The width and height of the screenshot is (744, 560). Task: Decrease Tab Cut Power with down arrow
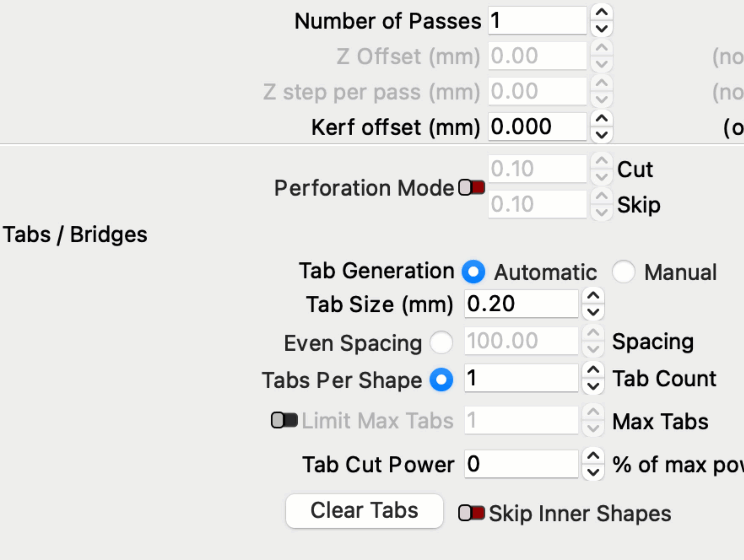click(x=593, y=472)
